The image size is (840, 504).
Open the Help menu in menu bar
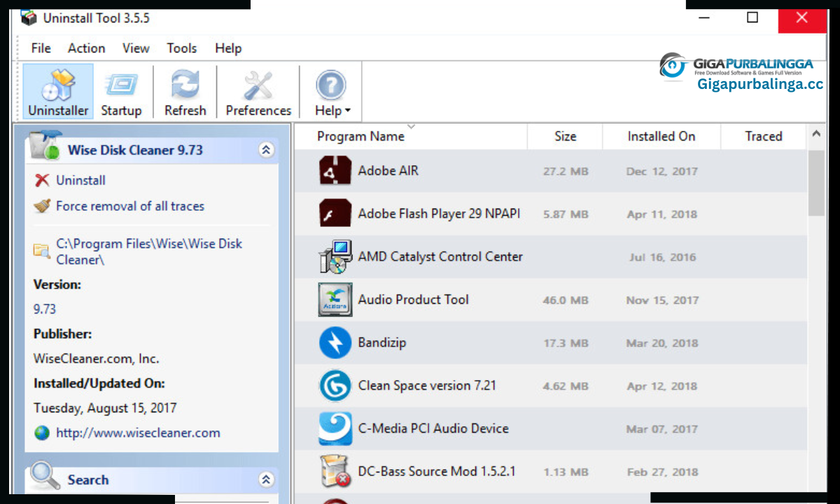(x=228, y=48)
